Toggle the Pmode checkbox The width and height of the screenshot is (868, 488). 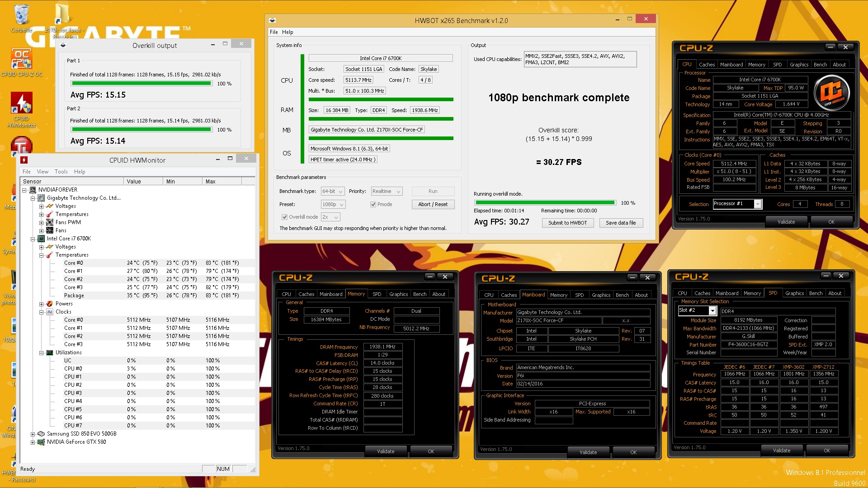pos(373,204)
